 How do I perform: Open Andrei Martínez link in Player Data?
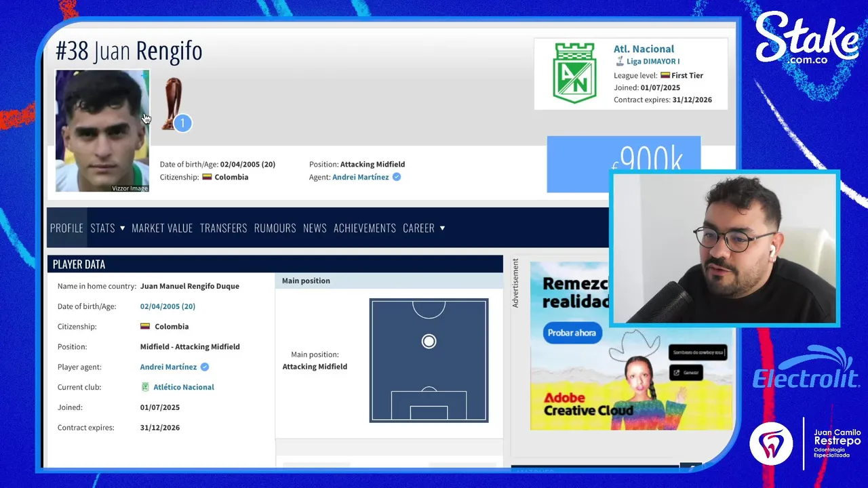click(168, 367)
